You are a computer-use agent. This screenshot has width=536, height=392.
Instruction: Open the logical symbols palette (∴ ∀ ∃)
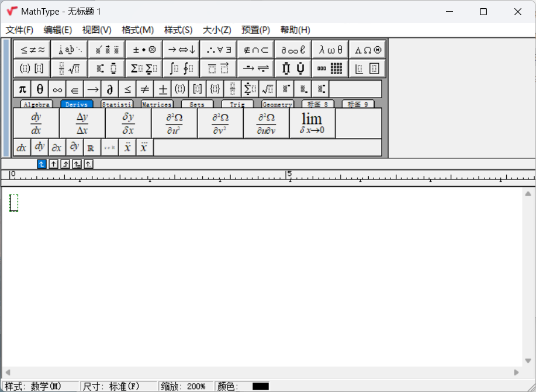point(219,50)
